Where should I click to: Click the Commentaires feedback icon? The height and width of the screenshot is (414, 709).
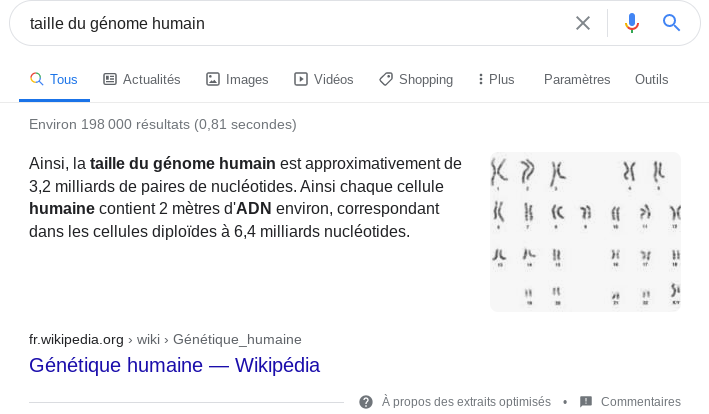586,401
